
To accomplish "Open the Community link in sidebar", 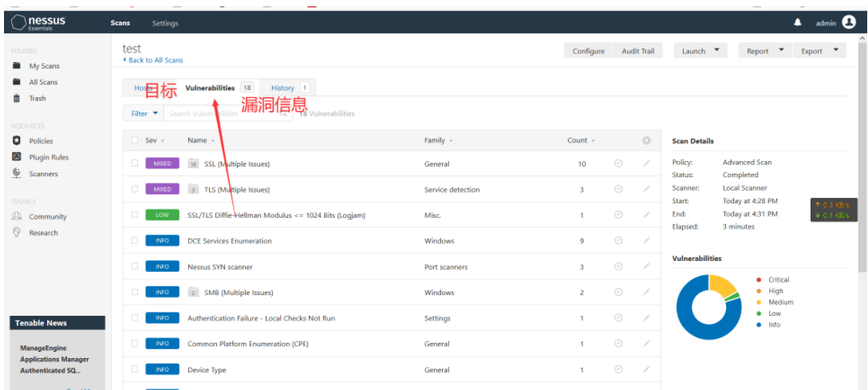I will pyautogui.click(x=48, y=217).
